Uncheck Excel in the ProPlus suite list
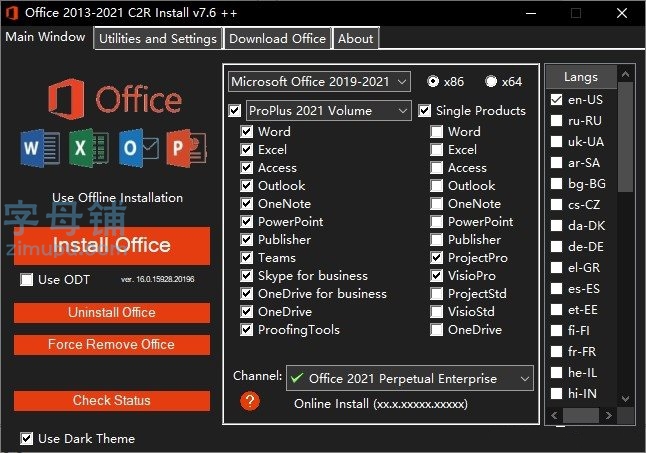The image size is (646, 453). tap(246, 150)
